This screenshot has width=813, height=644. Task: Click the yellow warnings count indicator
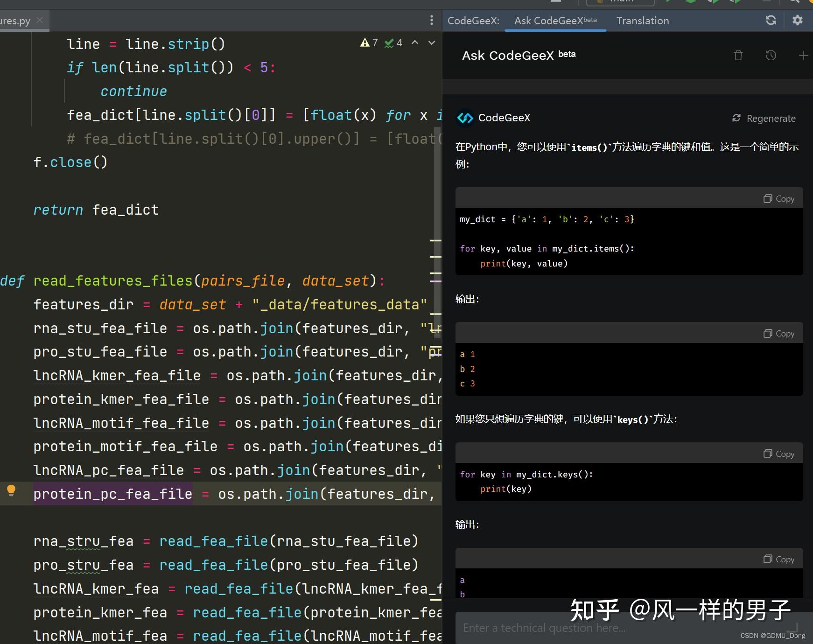pos(369,42)
